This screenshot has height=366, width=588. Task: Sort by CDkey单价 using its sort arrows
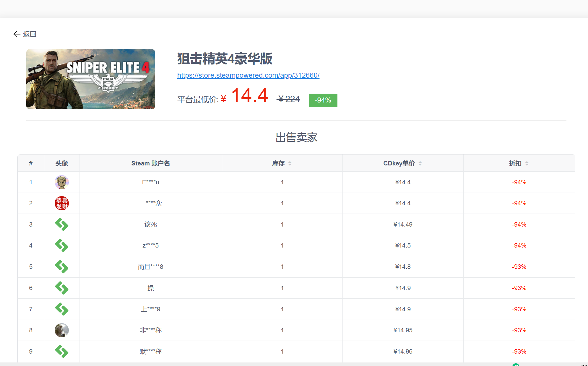420,163
